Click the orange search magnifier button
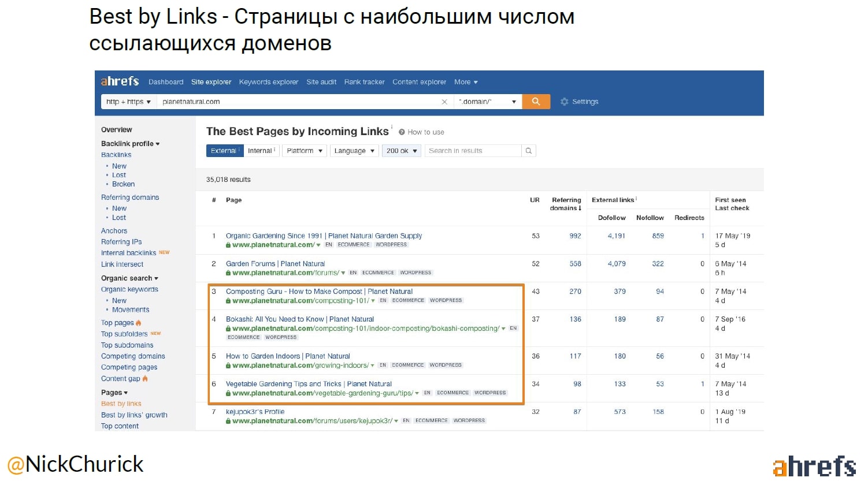Image resolution: width=868 pixels, height=485 pixels. click(x=536, y=102)
